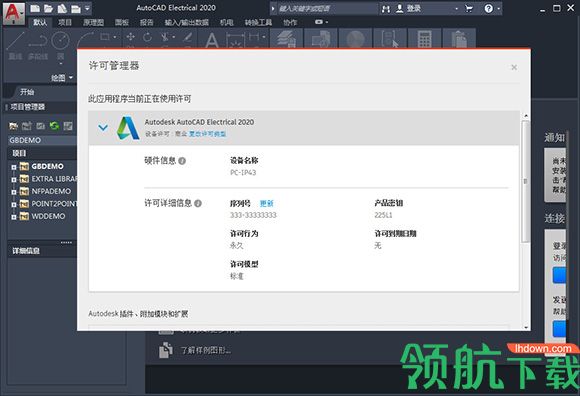Open the Autodesk store cart icon
Screen dimensions: 580x396
coord(469,8)
